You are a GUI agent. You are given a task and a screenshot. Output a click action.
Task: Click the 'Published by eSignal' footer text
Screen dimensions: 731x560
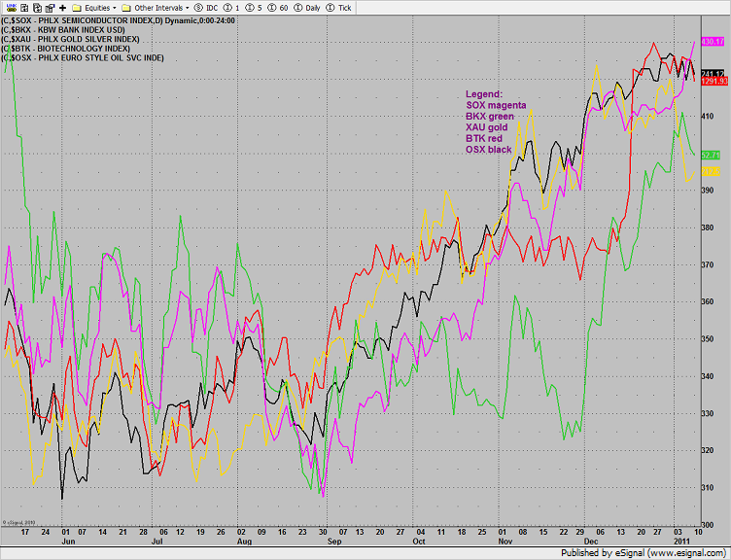click(x=644, y=553)
